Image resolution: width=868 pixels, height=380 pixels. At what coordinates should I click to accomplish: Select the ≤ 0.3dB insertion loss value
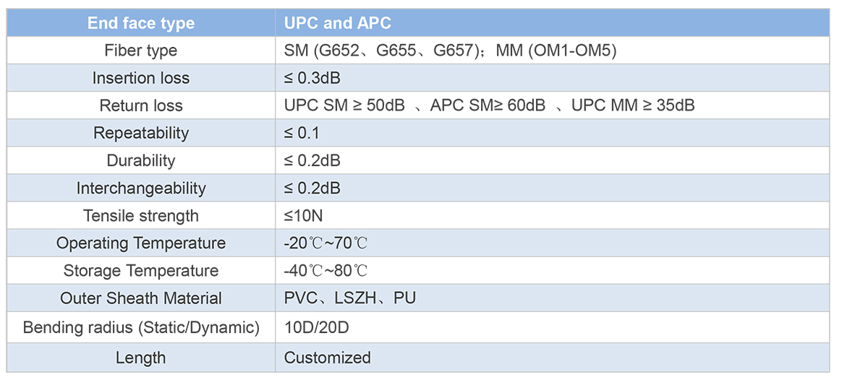(x=312, y=78)
